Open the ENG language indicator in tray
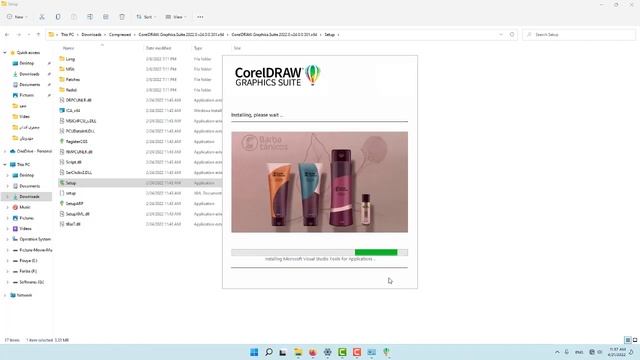This screenshot has width=640, height=360. [x=579, y=352]
